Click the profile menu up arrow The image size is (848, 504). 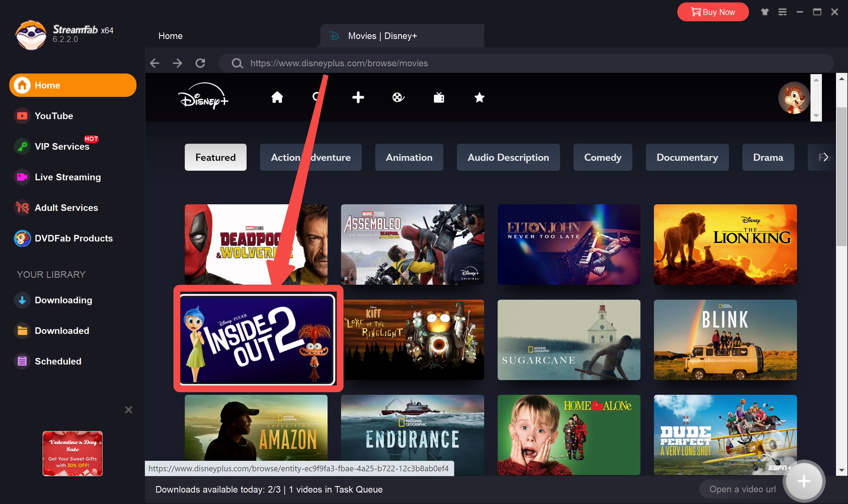(x=816, y=80)
